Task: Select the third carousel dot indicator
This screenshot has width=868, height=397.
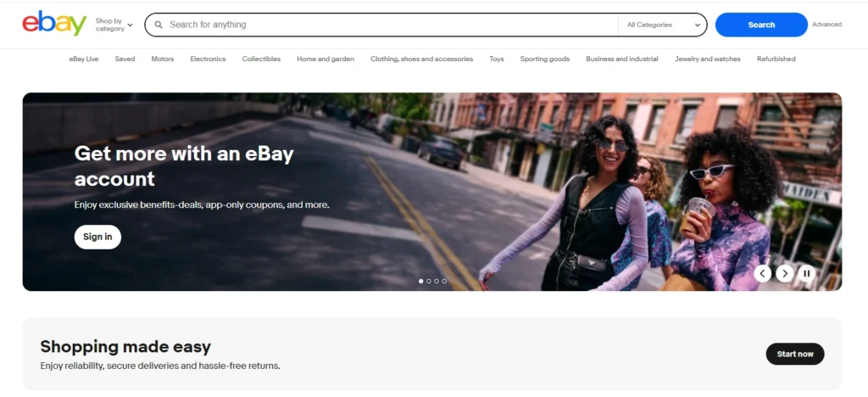Action: click(x=437, y=282)
